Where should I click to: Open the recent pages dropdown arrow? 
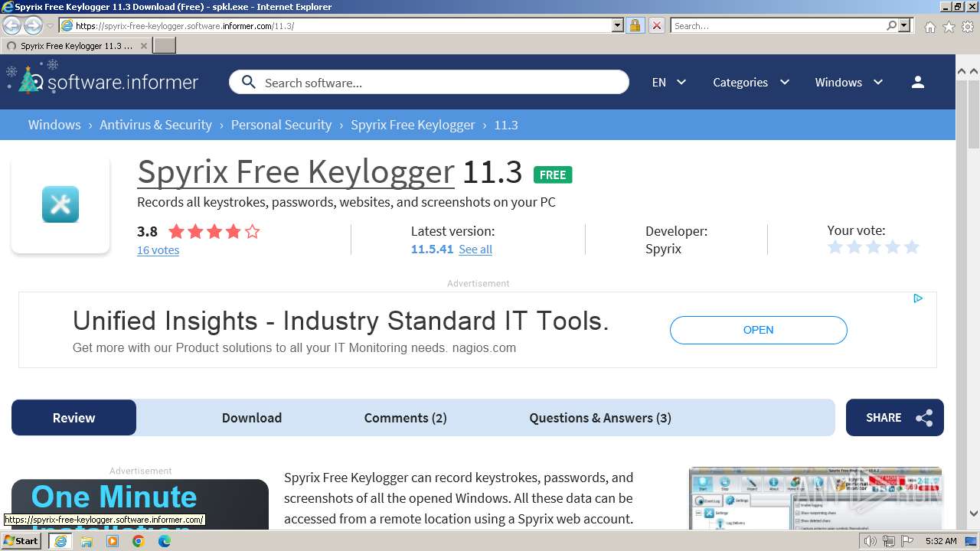tap(50, 26)
